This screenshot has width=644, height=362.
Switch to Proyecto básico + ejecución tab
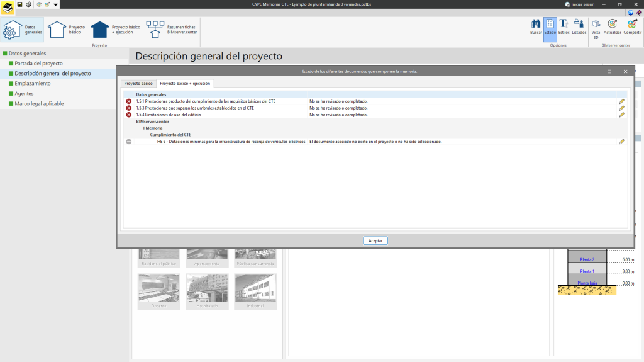[185, 84]
